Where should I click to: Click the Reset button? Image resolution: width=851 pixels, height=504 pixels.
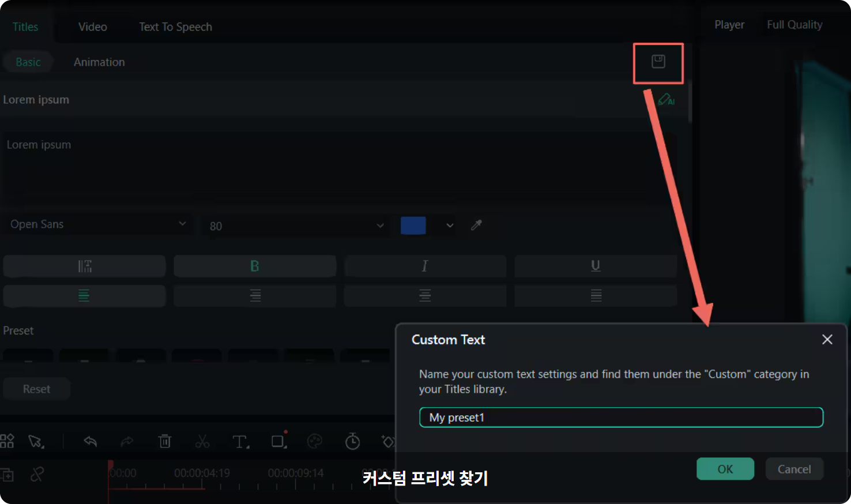37,389
